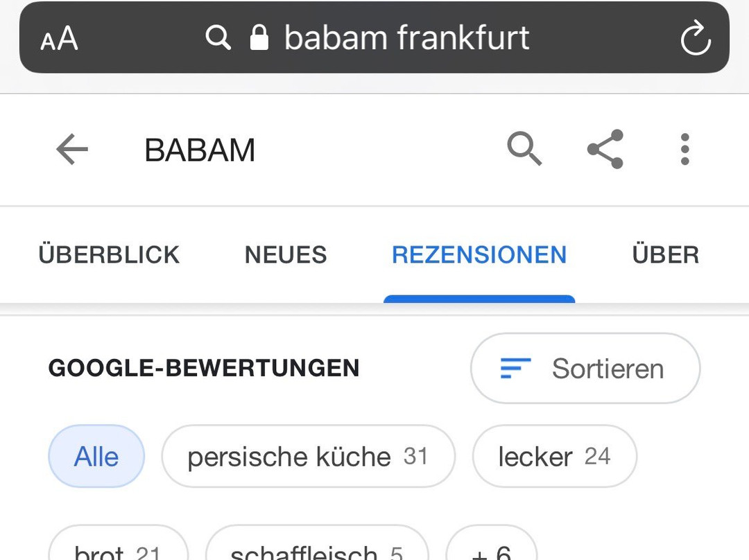Click the magnifier icon in the address bar

(218, 37)
